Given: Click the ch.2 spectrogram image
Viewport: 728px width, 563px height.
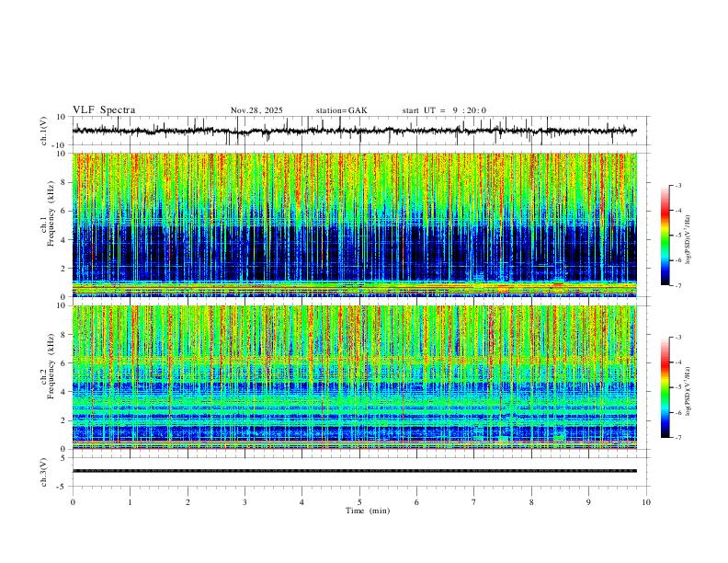Looking at the screenshot, I should 355,377.
